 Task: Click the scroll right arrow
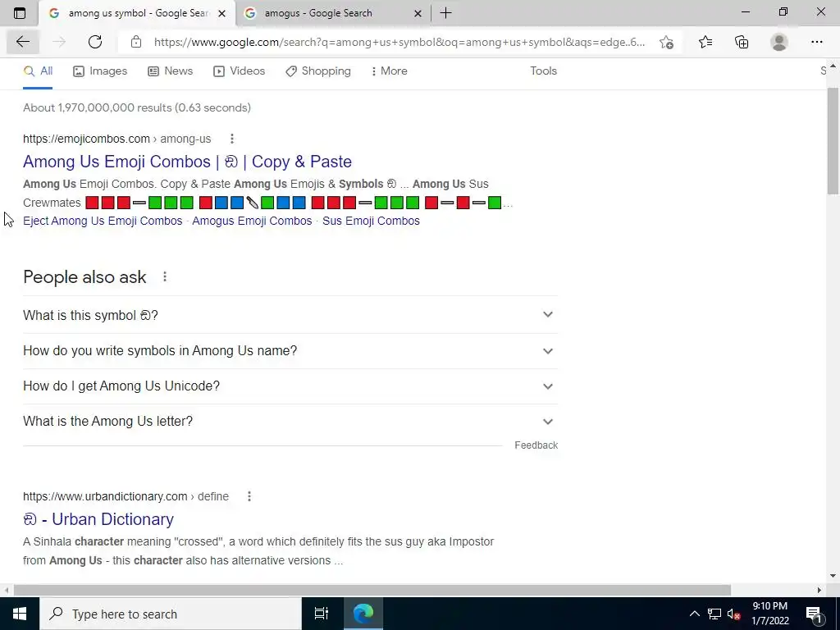click(819, 590)
